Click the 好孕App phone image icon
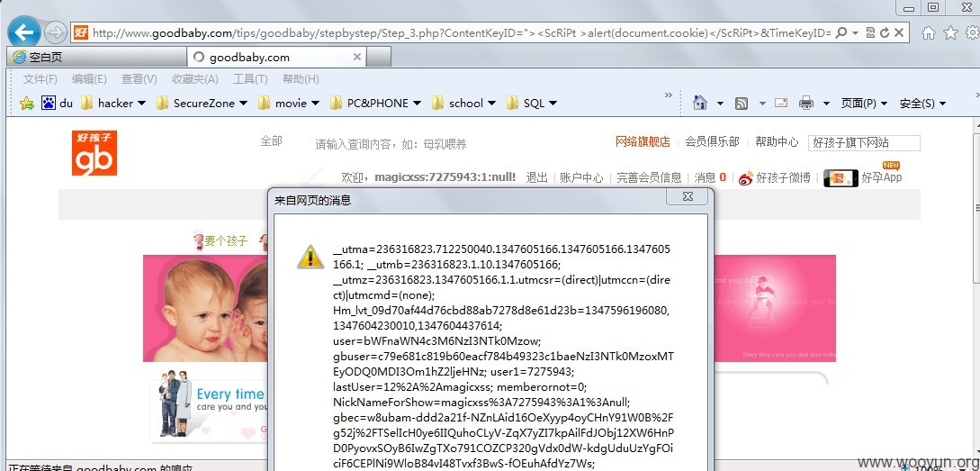 pos(841,178)
